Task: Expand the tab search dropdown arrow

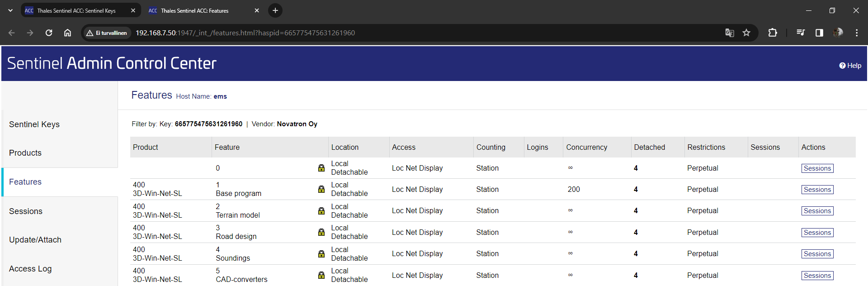Action: [x=10, y=10]
